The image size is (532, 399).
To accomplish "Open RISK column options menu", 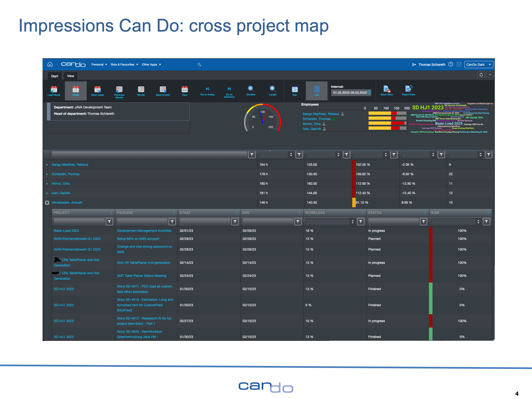I will (x=488, y=213).
